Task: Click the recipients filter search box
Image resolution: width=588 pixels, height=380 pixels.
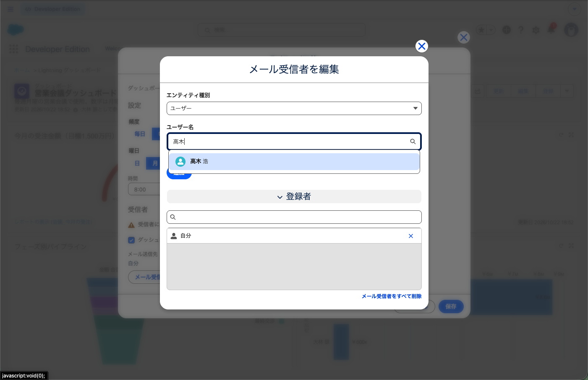Action: [294, 217]
